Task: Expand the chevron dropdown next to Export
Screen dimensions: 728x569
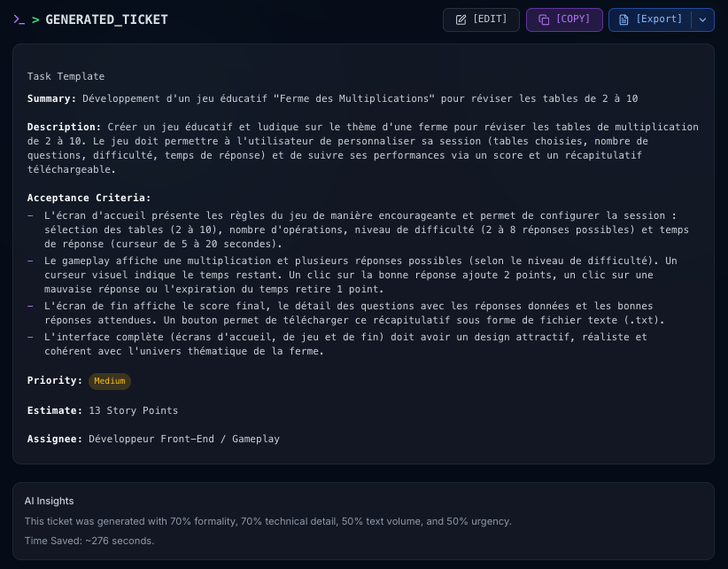Action: click(703, 19)
